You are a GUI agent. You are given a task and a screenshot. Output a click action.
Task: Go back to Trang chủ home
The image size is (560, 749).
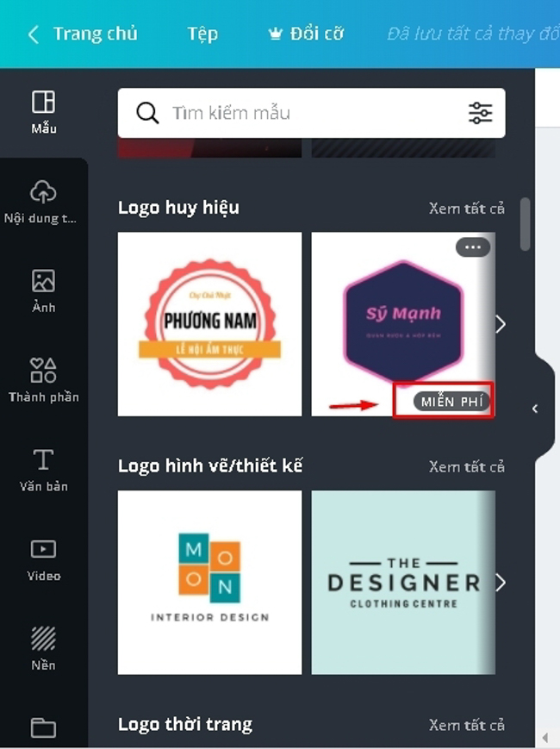click(83, 34)
